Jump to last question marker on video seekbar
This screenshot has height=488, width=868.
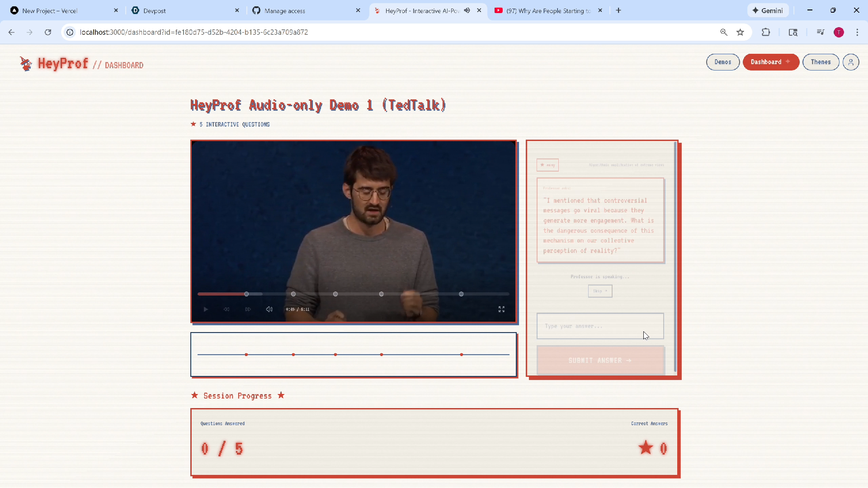tap(461, 294)
